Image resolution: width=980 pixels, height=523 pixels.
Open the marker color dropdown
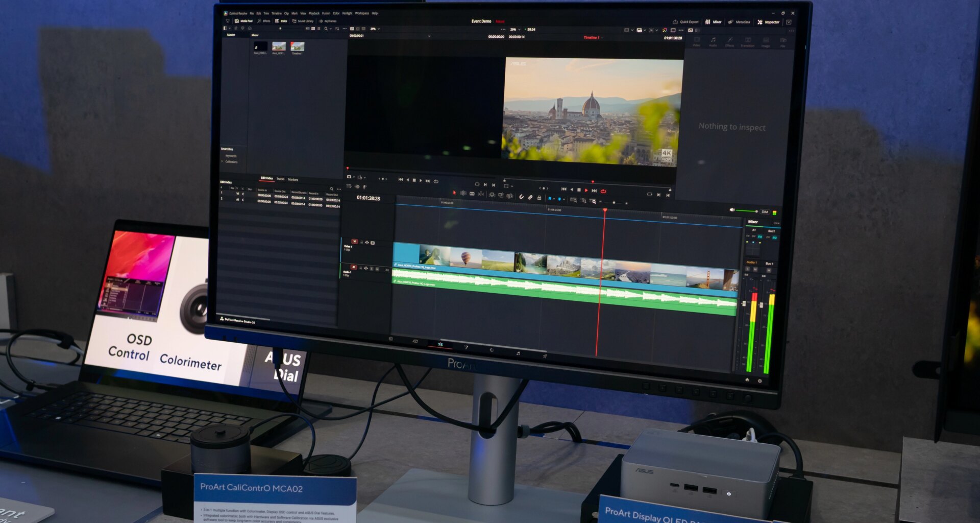pyautogui.click(x=564, y=199)
